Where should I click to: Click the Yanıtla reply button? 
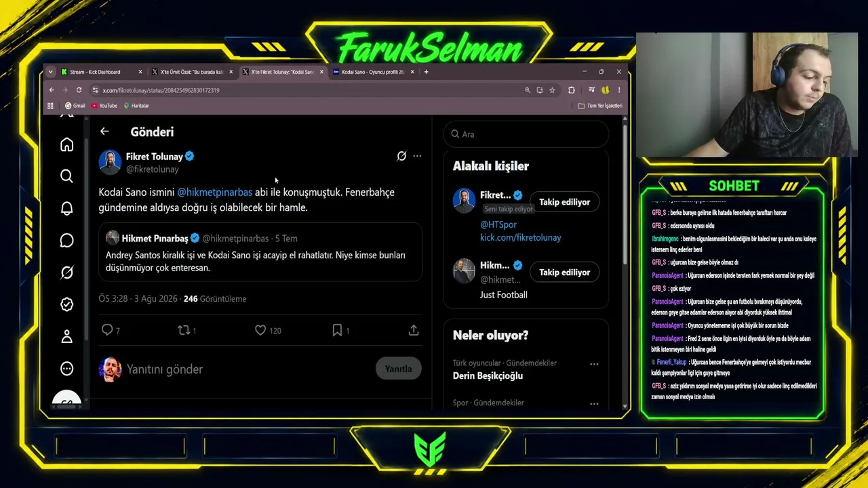(x=398, y=369)
